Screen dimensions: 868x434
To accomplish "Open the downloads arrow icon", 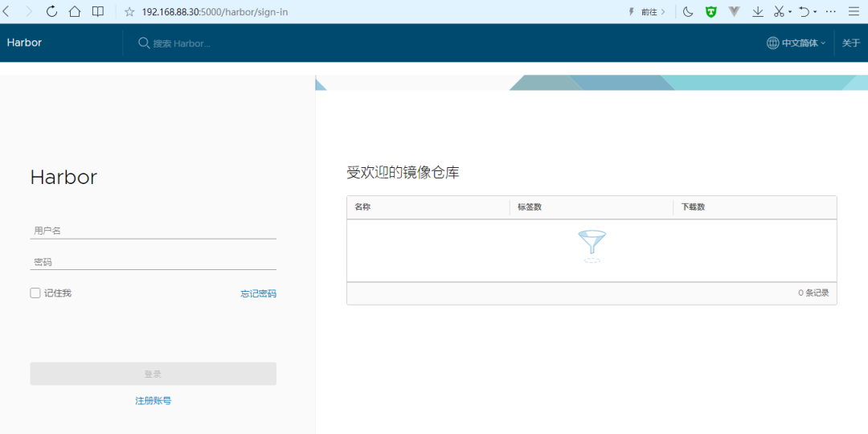I will pos(758,11).
